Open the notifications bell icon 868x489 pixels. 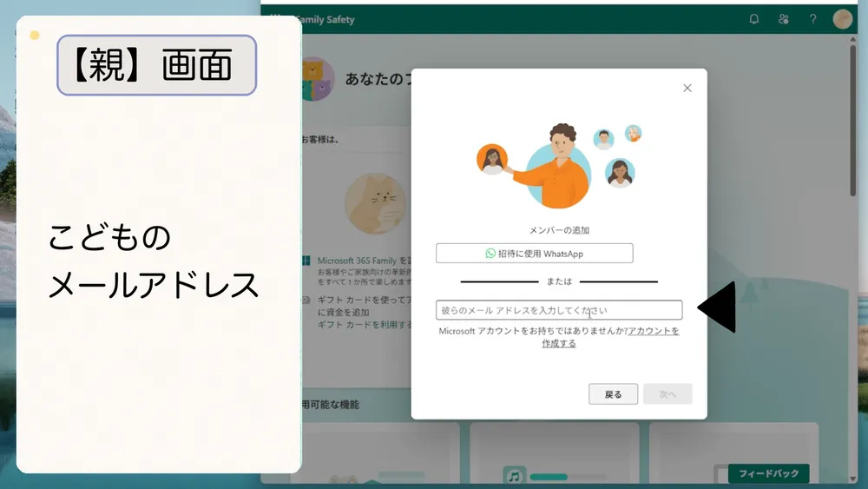[x=753, y=19]
